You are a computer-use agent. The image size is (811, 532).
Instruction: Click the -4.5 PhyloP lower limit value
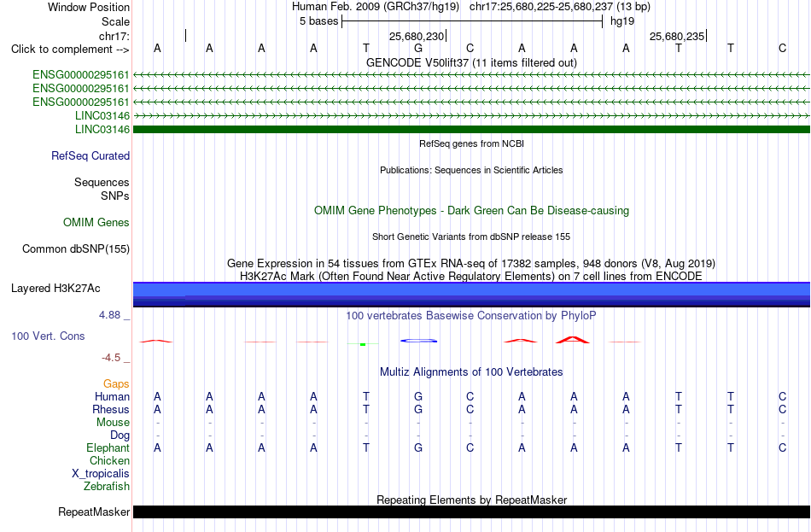111,358
